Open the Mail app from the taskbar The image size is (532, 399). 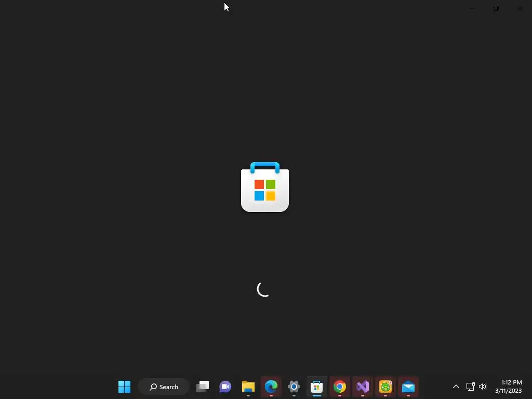(x=408, y=387)
